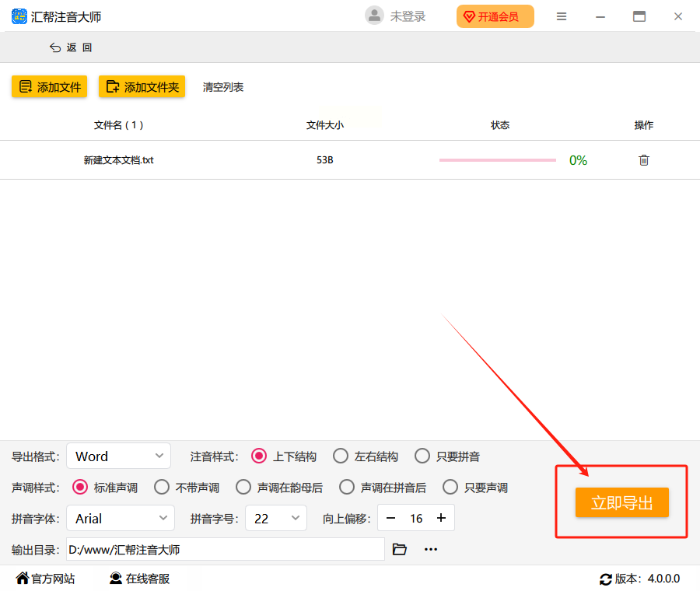Click 清空列表 to clear the list

pyautogui.click(x=223, y=87)
